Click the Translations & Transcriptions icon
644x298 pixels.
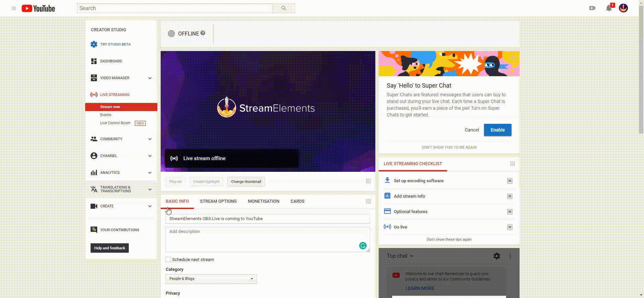[x=94, y=189]
